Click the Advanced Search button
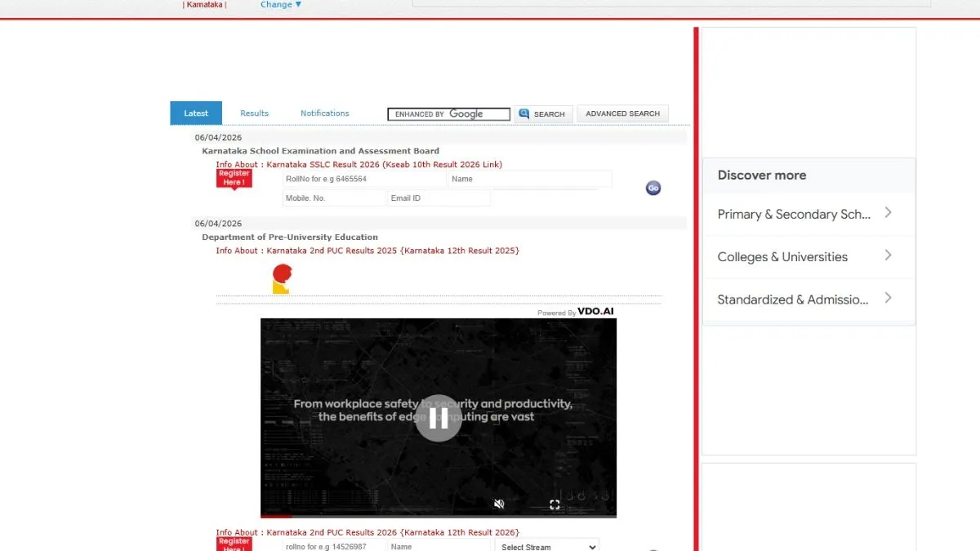This screenshot has height=551, width=980. (622, 113)
